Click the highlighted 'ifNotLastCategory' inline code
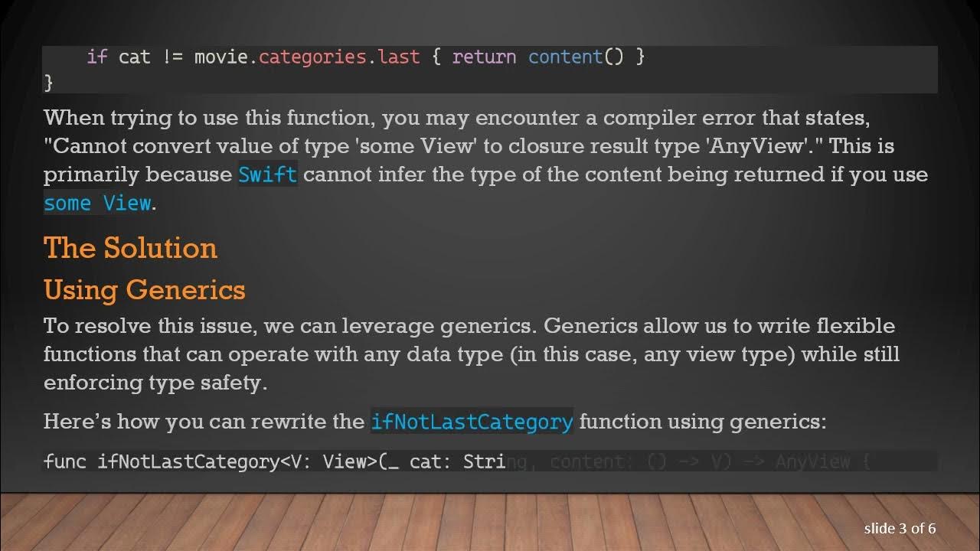980x551 pixels. pyautogui.click(x=472, y=422)
